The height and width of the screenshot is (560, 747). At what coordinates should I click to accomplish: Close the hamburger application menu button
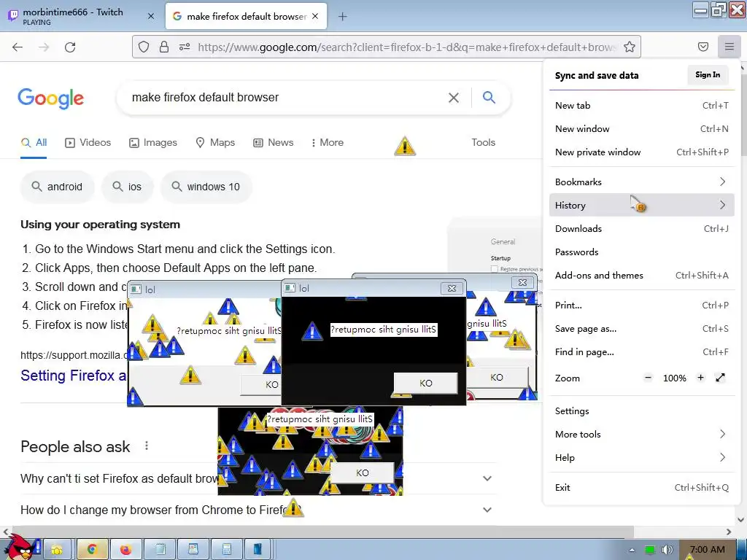(729, 47)
